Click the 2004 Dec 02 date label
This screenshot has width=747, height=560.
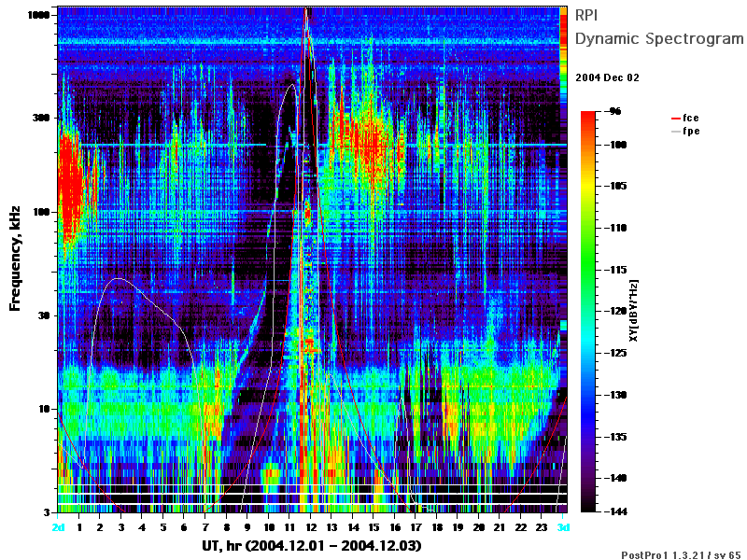tap(608, 77)
